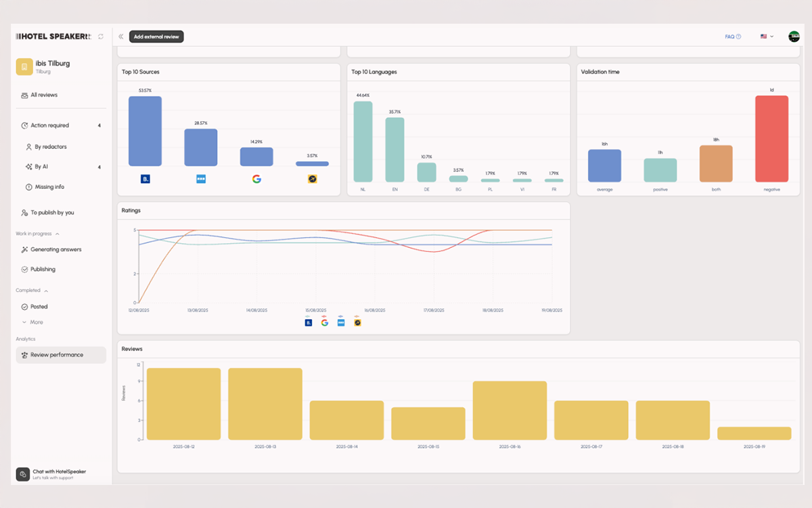Image resolution: width=812 pixels, height=508 pixels.
Task: Toggle the yellow source series in legend
Action: [x=357, y=322]
